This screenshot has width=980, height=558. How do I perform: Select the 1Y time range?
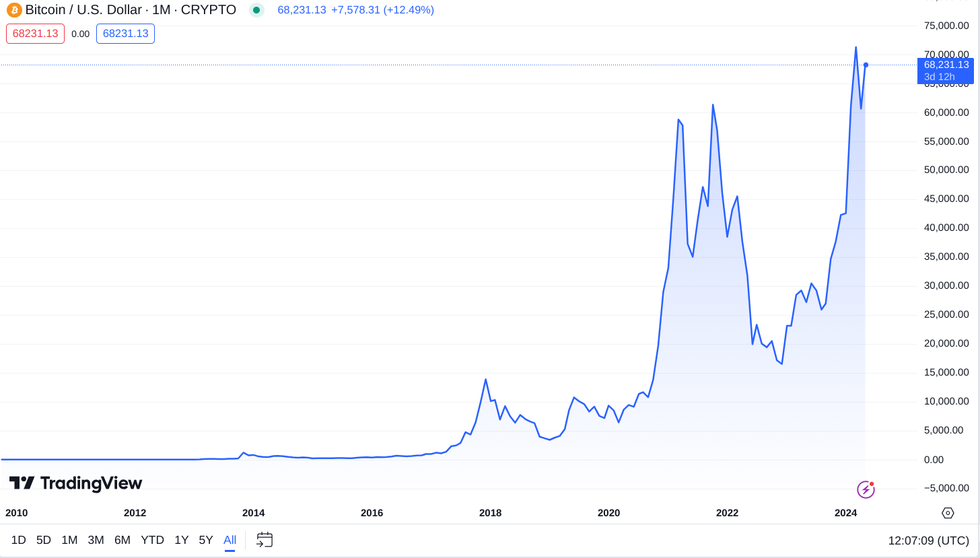click(181, 540)
